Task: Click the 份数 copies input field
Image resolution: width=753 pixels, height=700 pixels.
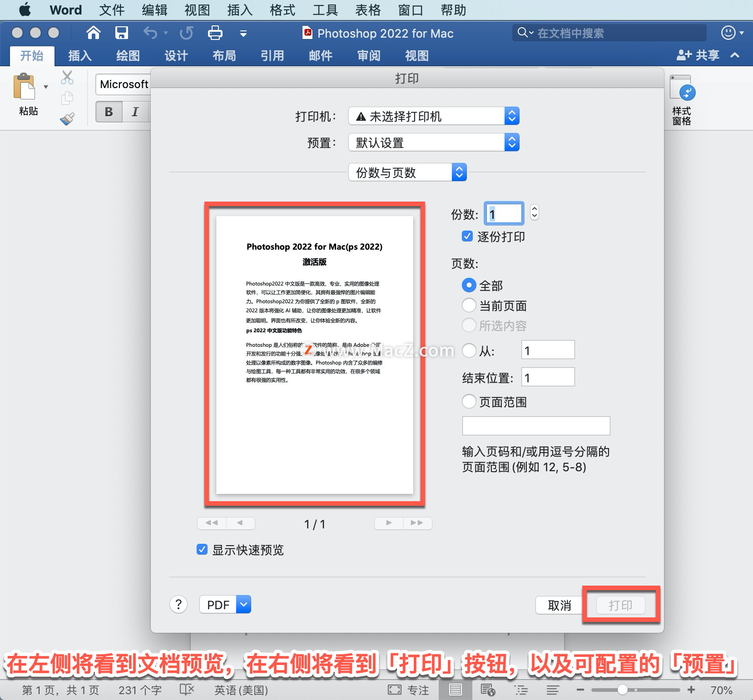Action: click(x=504, y=213)
